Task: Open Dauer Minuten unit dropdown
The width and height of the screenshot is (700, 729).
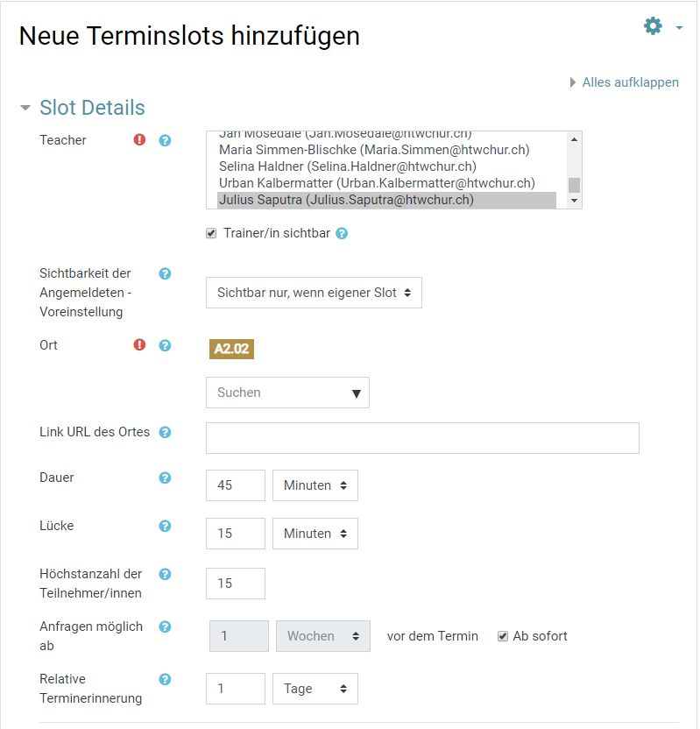Action: [315, 485]
